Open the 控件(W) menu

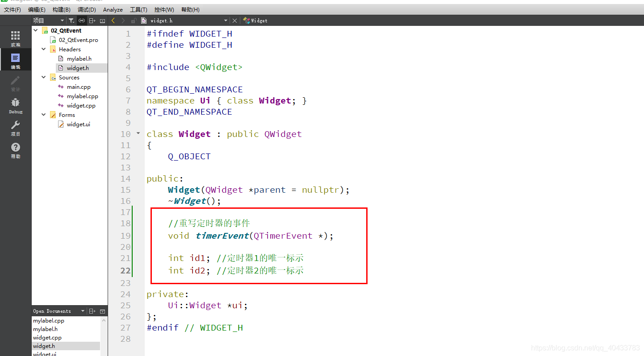tap(164, 9)
